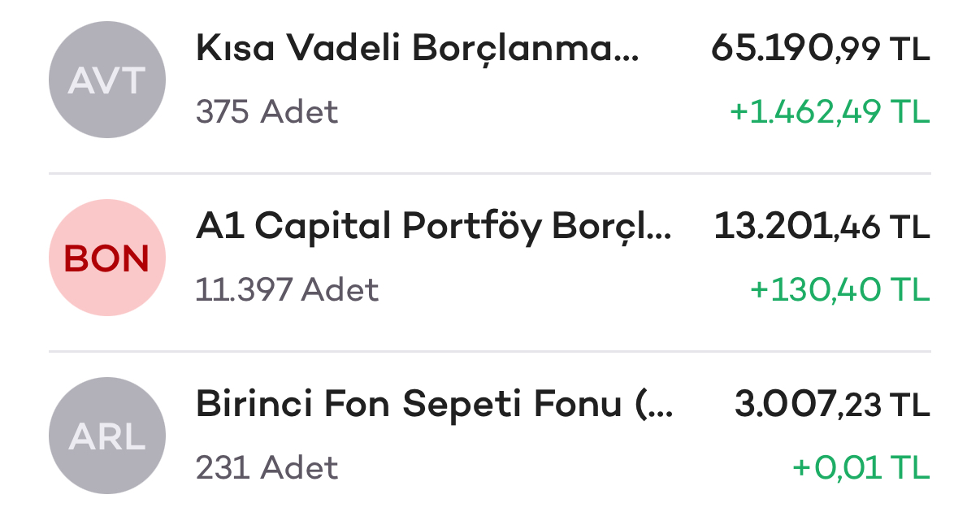Click the divider line above the ARL row
980x525 pixels.
pyautogui.click(x=489, y=352)
